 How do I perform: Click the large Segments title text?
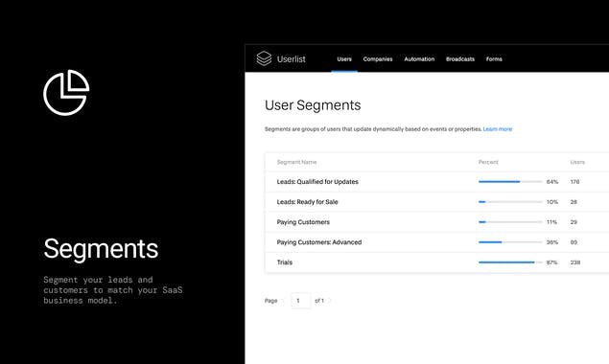[x=101, y=249]
